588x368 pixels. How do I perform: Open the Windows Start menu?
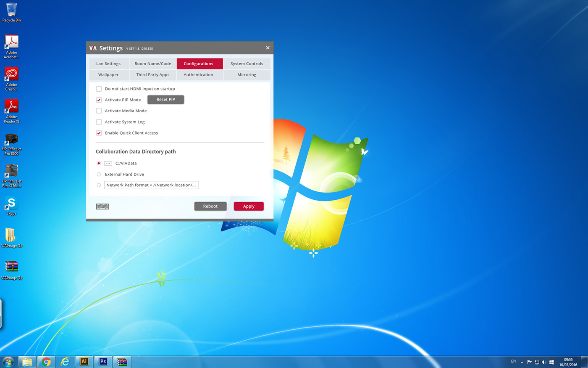point(8,362)
